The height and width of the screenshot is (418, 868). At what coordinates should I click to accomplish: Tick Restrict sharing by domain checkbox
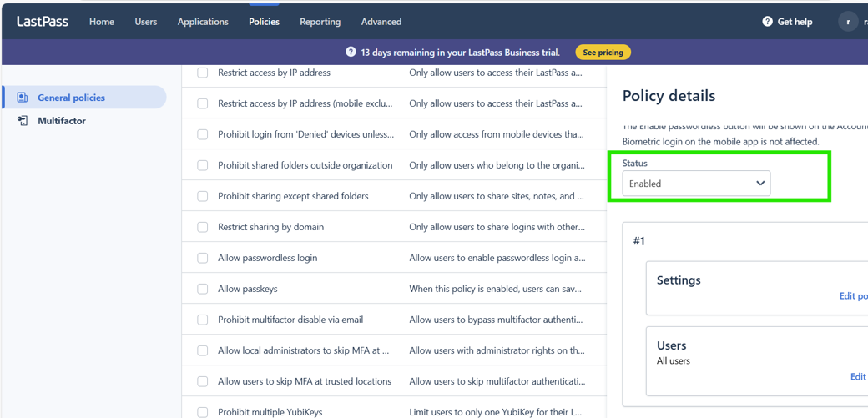click(x=203, y=227)
